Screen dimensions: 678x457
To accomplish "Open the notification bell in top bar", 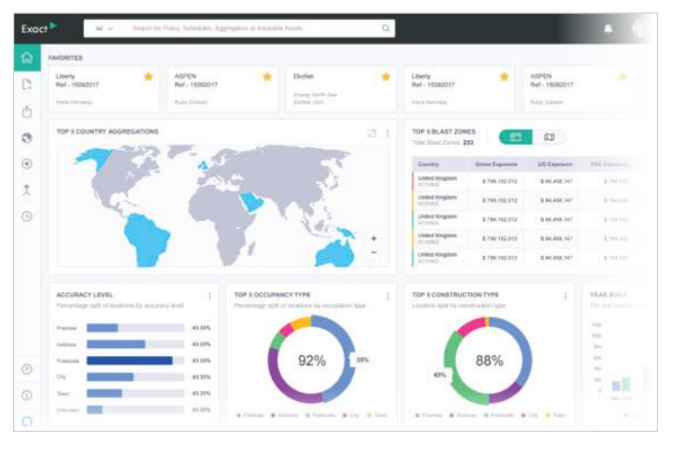I will (x=609, y=29).
